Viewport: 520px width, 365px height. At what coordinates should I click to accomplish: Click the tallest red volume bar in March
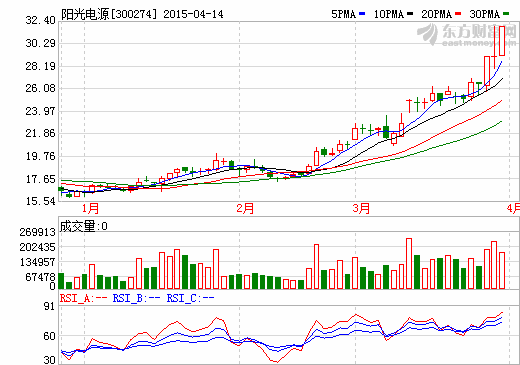point(409,263)
